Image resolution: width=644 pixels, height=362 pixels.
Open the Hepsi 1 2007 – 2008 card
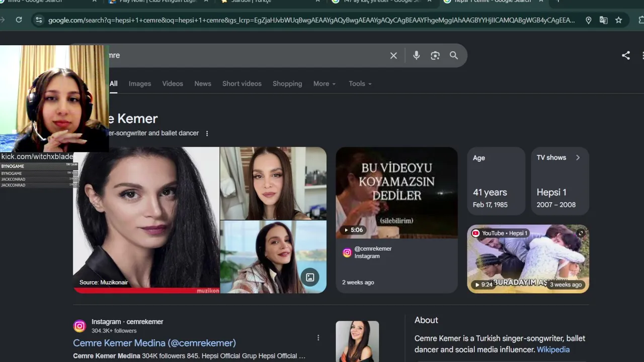pos(560,181)
